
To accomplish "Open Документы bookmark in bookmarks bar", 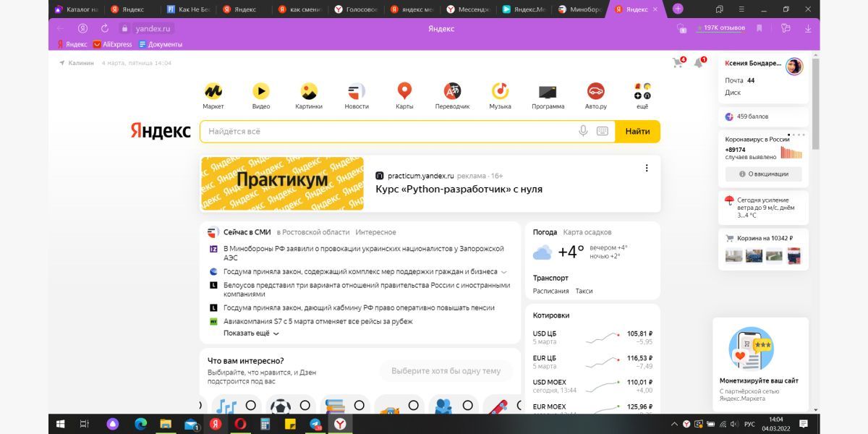I will [161, 44].
